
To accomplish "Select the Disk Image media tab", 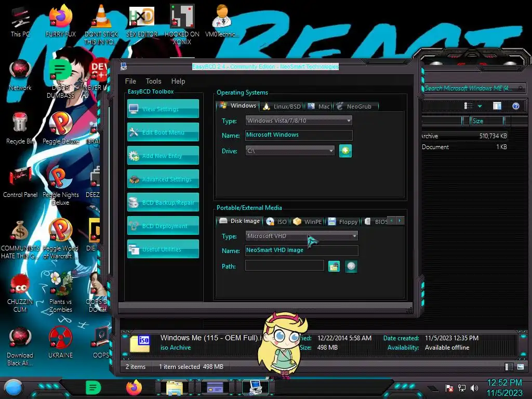I will click(x=240, y=221).
